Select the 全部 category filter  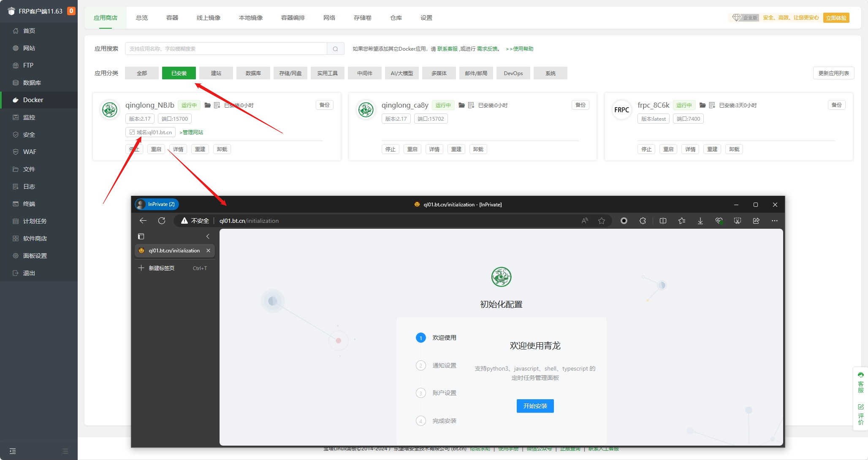click(142, 73)
